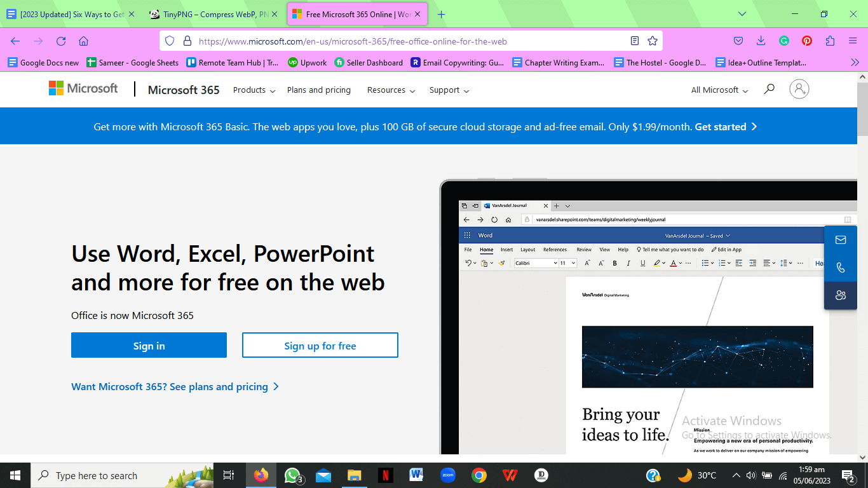Open Netflix from the taskbar
This screenshot has width=868, height=488.
coord(385,475)
